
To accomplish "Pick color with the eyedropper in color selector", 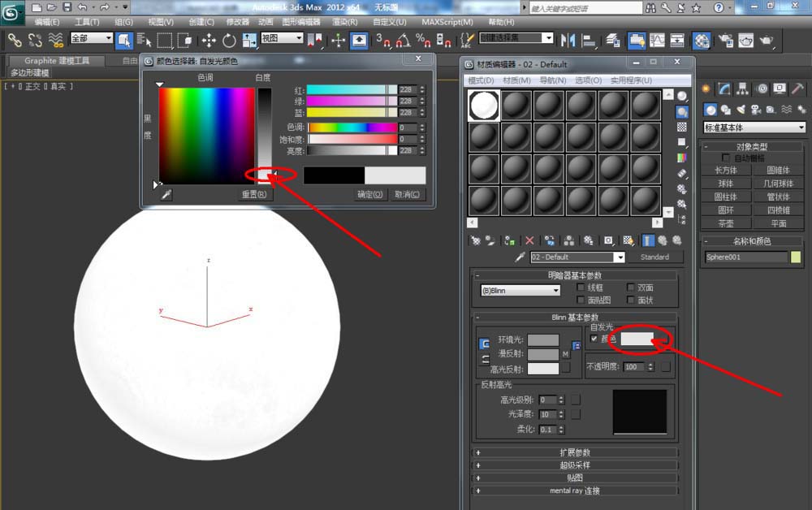I will 166,195.
